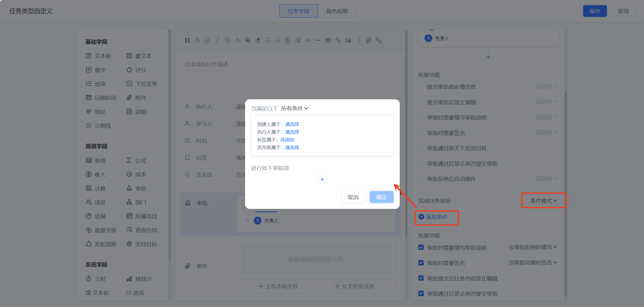Image resolution: width=644 pixels, height=307 pixels.
Task: Open 仅审批拒绝时填写 dropdown
Action: point(533,247)
